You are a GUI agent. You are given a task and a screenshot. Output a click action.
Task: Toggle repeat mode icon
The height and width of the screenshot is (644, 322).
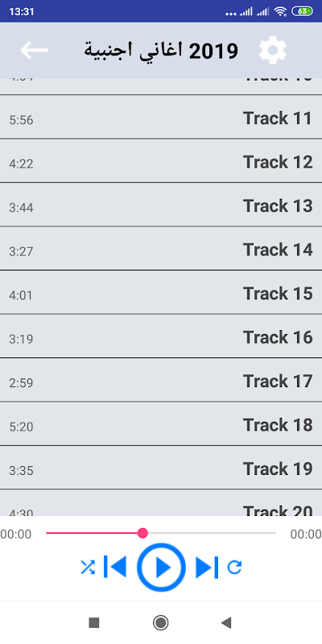coord(234,568)
